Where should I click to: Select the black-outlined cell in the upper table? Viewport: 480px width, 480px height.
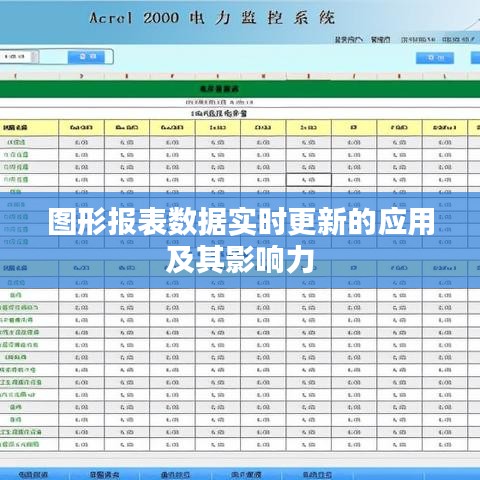(x=309, y=180)
